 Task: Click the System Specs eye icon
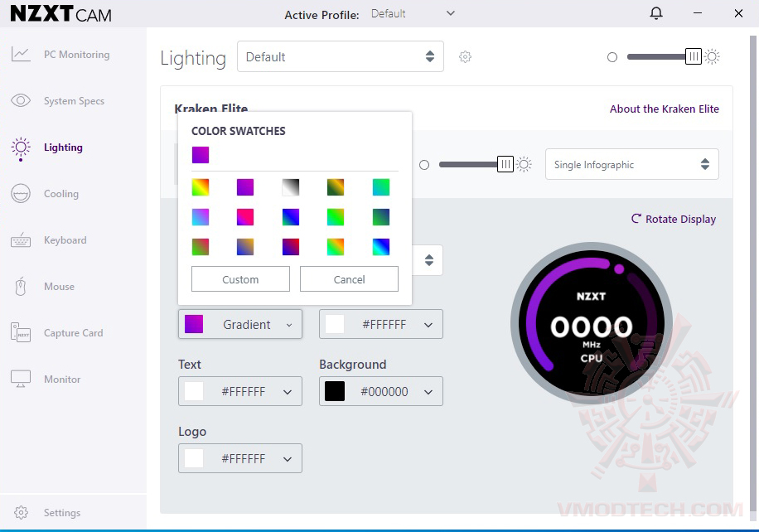tap(21, 101)
